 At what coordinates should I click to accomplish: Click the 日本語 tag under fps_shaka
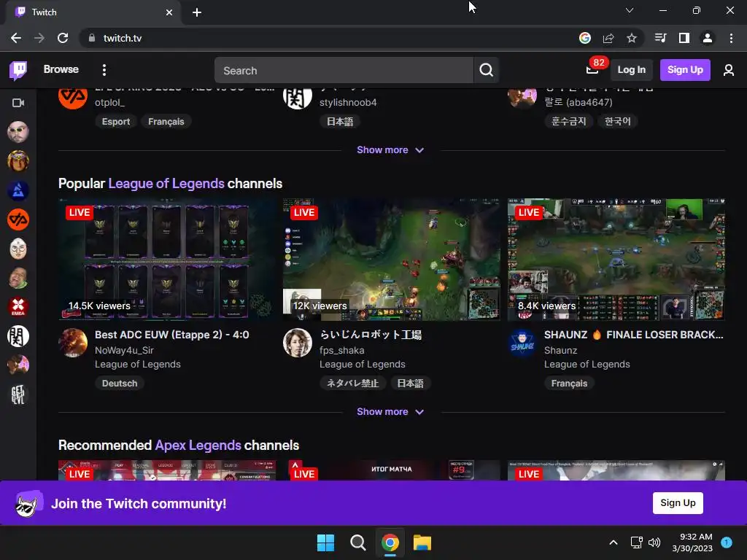click(x=411, y=384)
